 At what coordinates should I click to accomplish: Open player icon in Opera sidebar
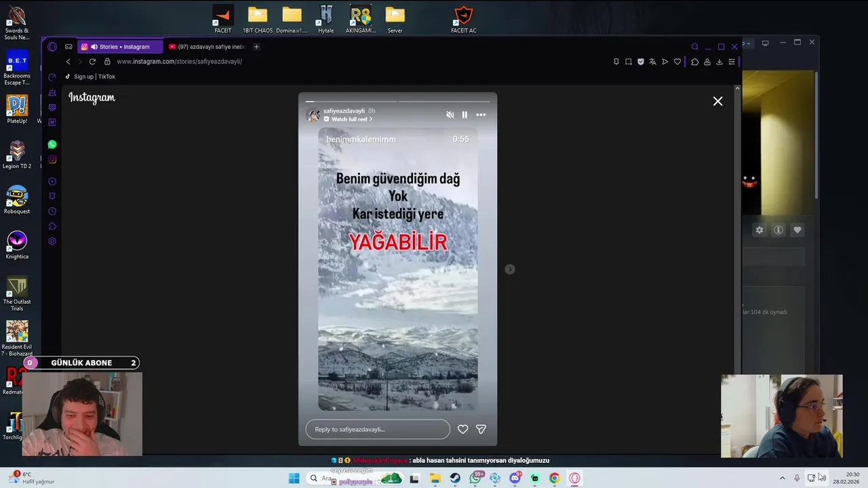coord(52,182)
